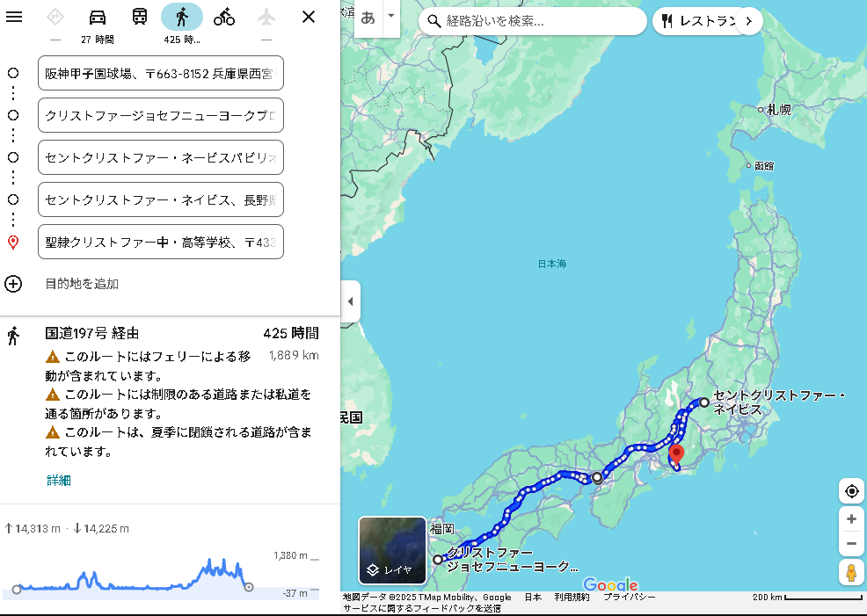Click the elevation profile start marker
The image size is (867, 616).
tap(17, 590)
